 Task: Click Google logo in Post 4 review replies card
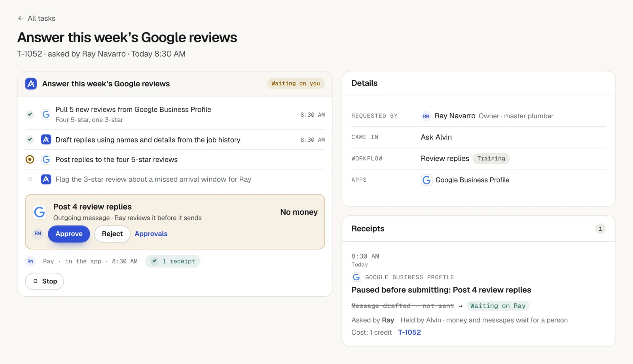pyautogui.click(x=40, y=212)
